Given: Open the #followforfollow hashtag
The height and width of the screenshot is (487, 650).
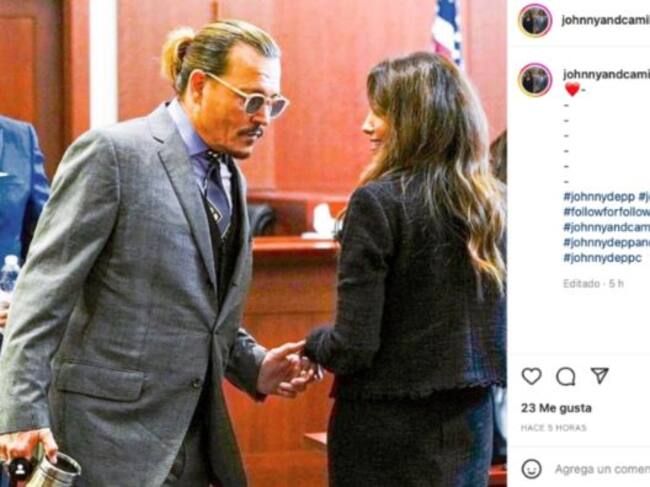Looking at the screenshot, I should [x=605, y=212].
